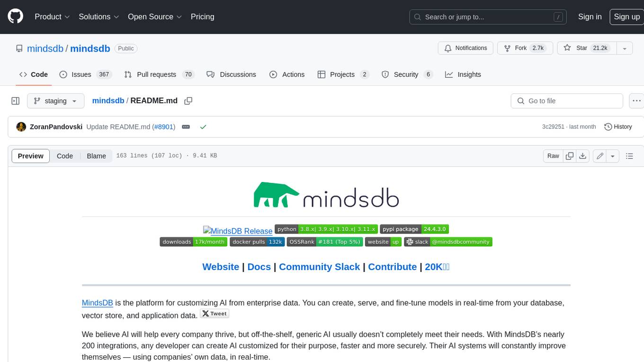Open pull request #8901 link
The image size is (644, 362).
(x=163, y=127)
